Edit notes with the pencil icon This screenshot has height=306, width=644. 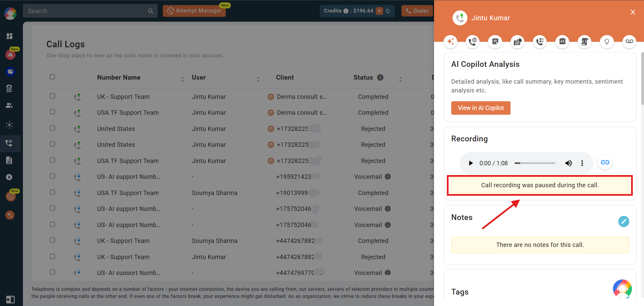coord(623,221)
